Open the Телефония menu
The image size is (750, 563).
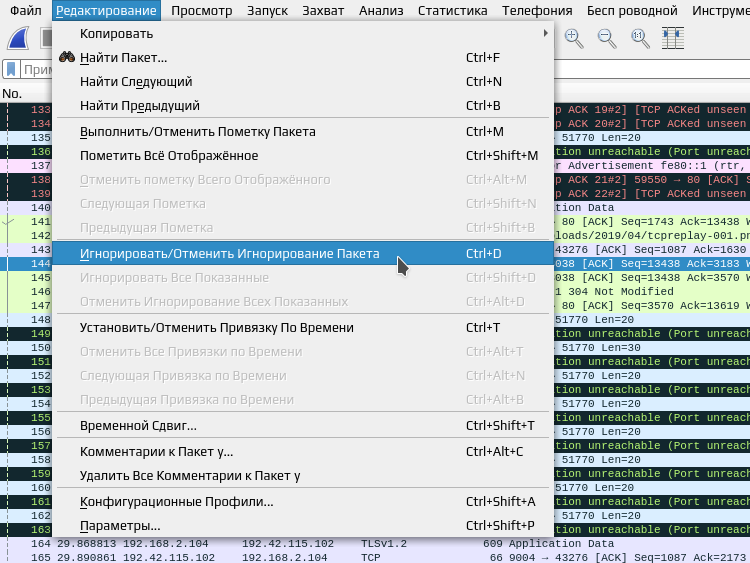pyautogui.click(x=537, y=11)
